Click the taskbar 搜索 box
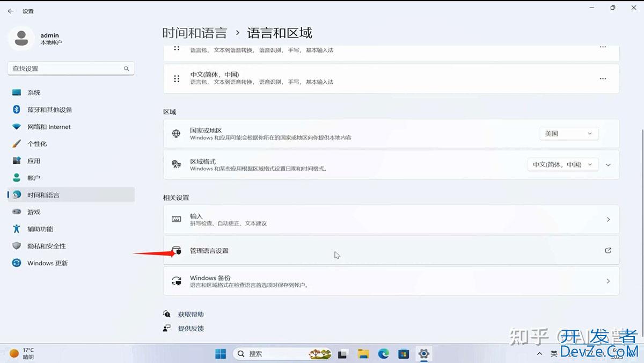 tap(282, 354)
